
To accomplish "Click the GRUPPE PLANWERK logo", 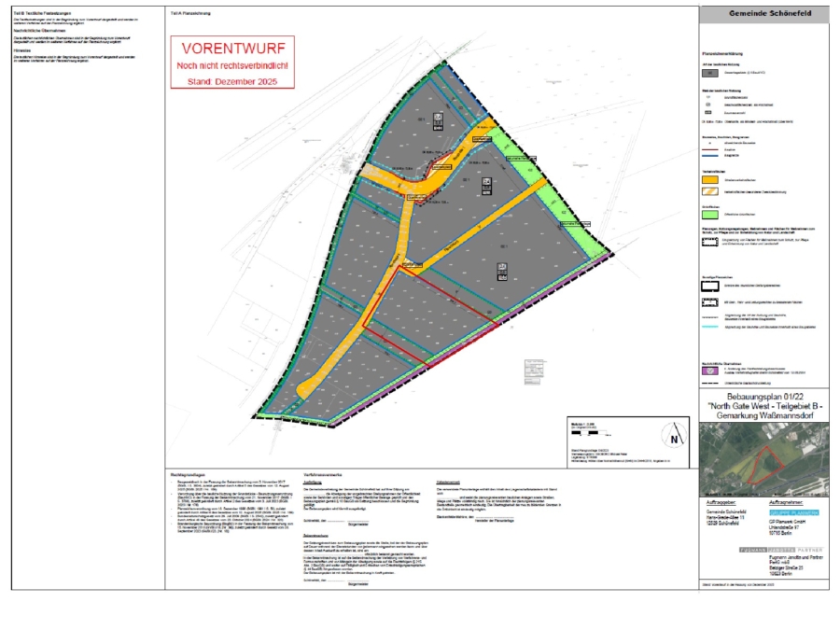I will pyautogui.click(x=794, y=512).
